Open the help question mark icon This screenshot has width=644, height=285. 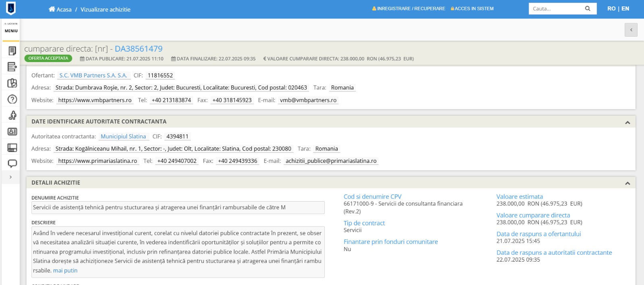12,99
